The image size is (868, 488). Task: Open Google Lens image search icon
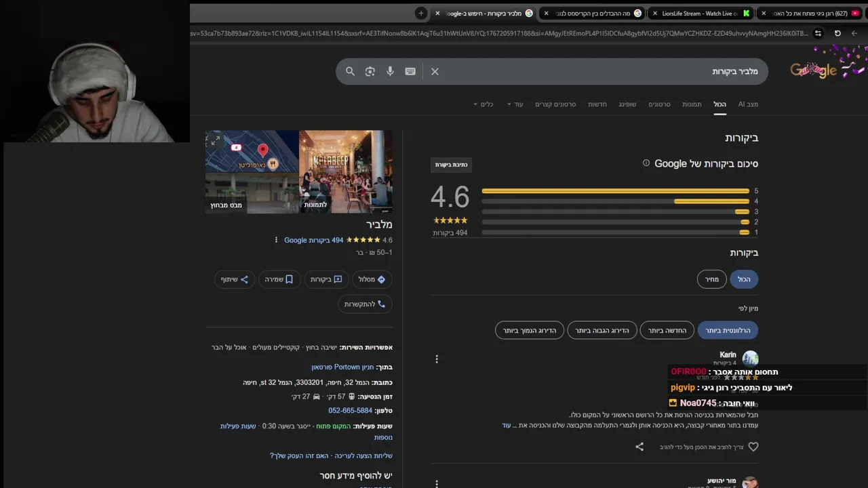click(370, 71)
